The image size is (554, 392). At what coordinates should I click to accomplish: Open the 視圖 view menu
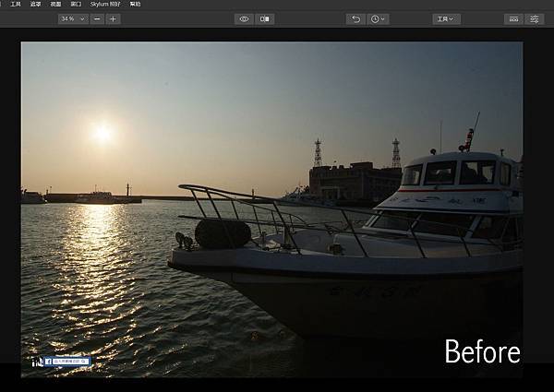tap(55, 5)
